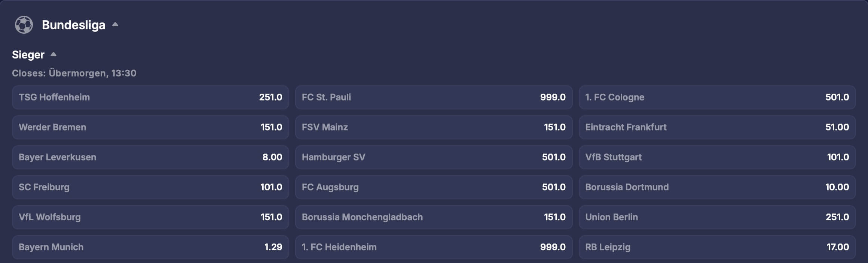The height and width of the screenshot is (263, 868).
Task: Choose Eintracht Frankfurt at 51.00
Action: pyautogui.click(x=718, y=127)
